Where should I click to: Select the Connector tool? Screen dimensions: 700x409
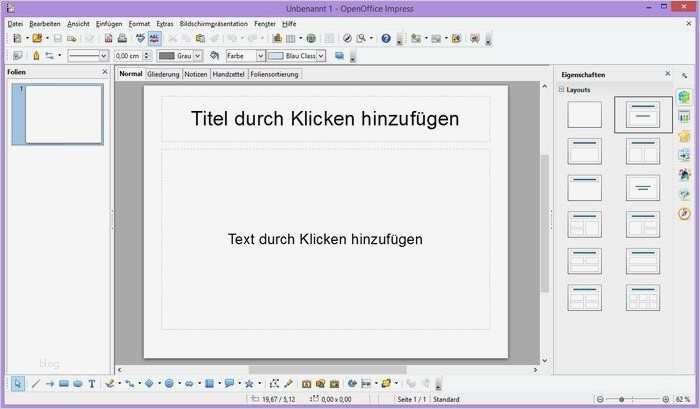pos(129,384)
